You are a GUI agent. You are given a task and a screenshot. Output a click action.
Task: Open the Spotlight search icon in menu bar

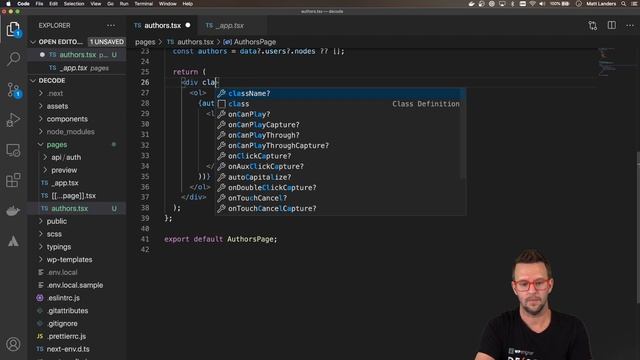point(623,4)
